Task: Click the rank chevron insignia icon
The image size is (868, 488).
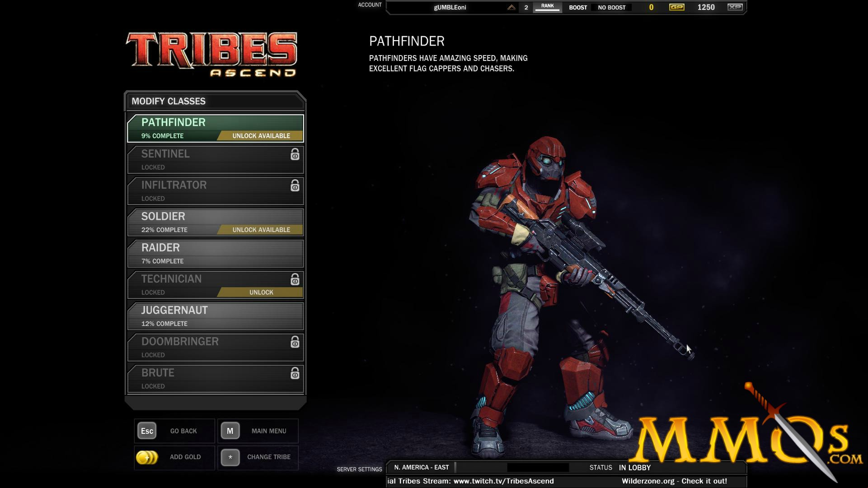Action: click(x=511, y=8)
